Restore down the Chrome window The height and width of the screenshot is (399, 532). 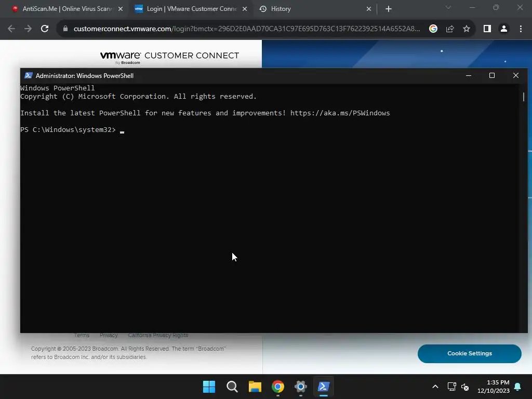pyautogui.click(x=496, y=7)
